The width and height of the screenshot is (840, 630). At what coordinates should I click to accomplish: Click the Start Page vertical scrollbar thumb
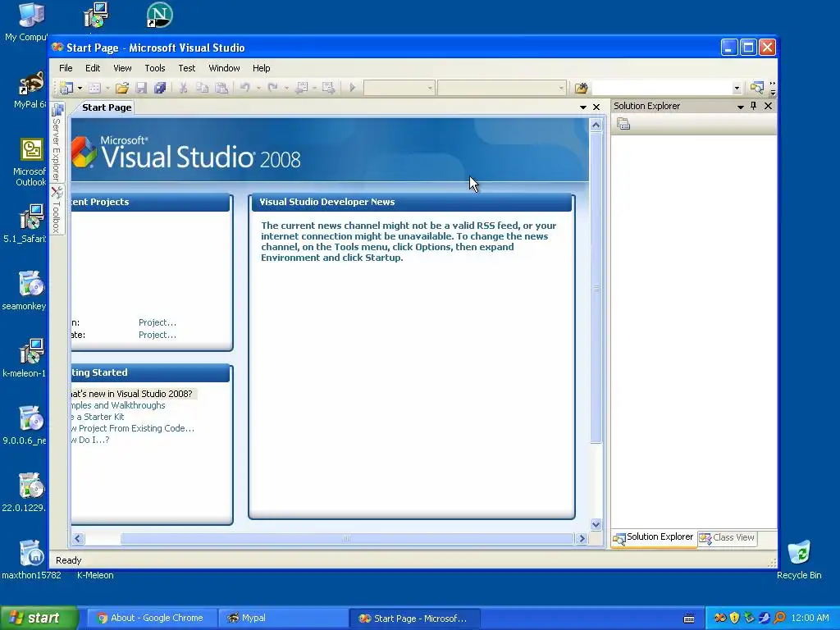(596, 288)
